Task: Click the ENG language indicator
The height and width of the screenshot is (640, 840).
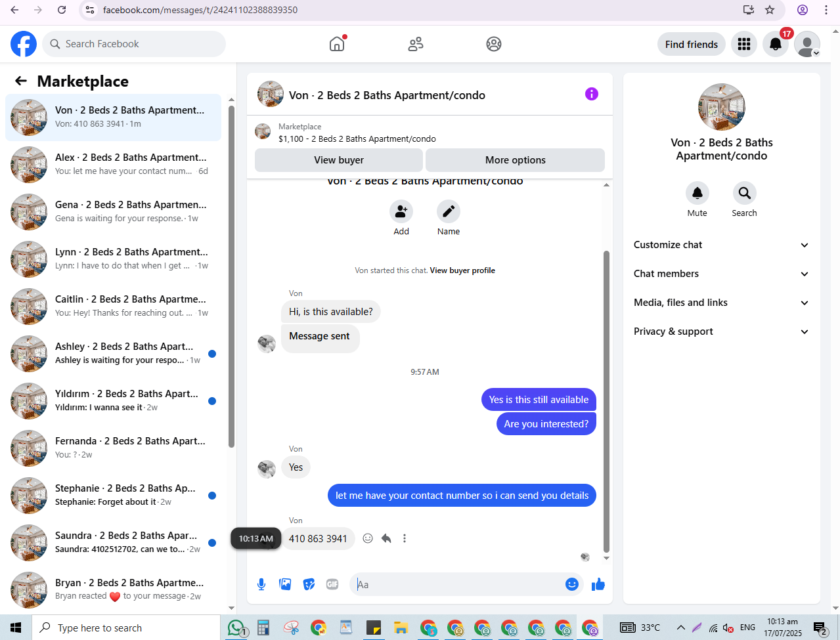Action: [747, 628]
